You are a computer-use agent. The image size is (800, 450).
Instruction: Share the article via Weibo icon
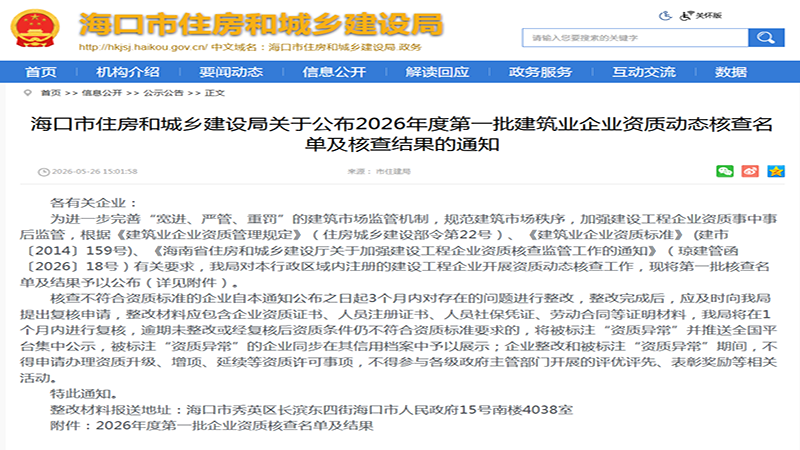pos(750,171)
